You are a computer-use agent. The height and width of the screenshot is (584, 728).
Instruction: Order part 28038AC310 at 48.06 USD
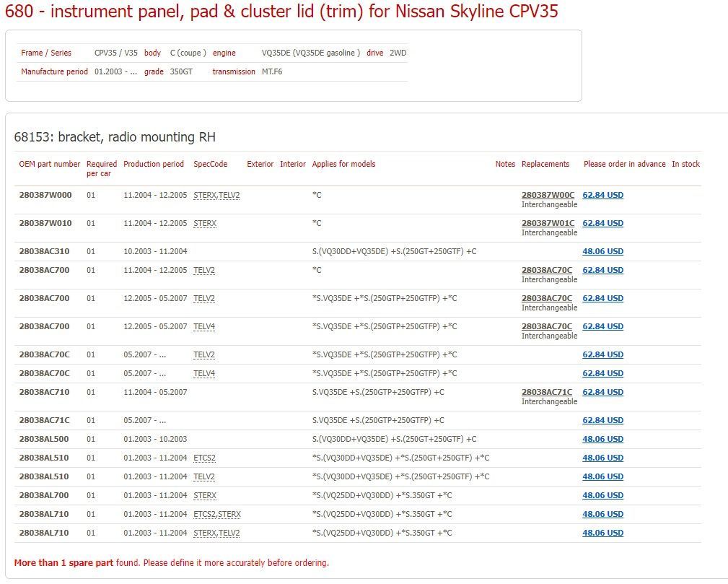coord(602,251)
